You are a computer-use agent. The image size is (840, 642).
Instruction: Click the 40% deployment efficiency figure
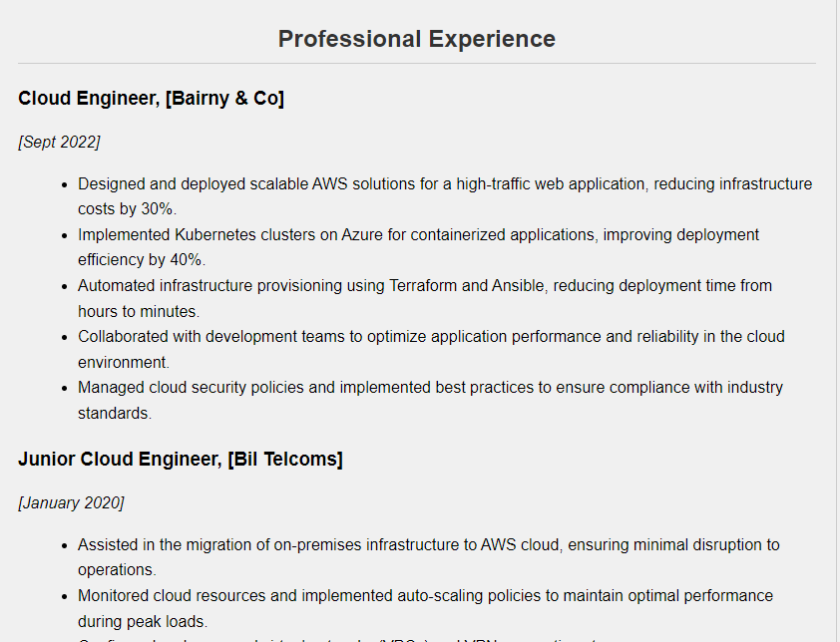pyautogui.click(x=189, y=260)
